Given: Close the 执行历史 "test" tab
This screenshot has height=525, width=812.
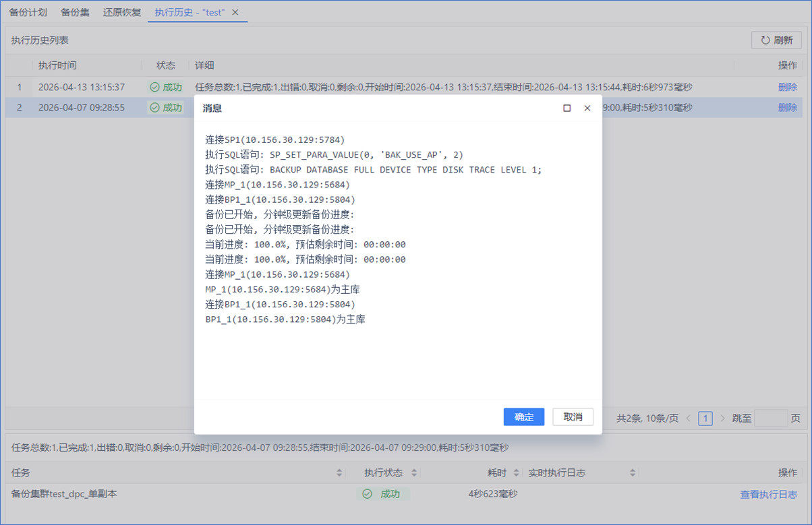Looking at the screenshot, I should 235,12.
